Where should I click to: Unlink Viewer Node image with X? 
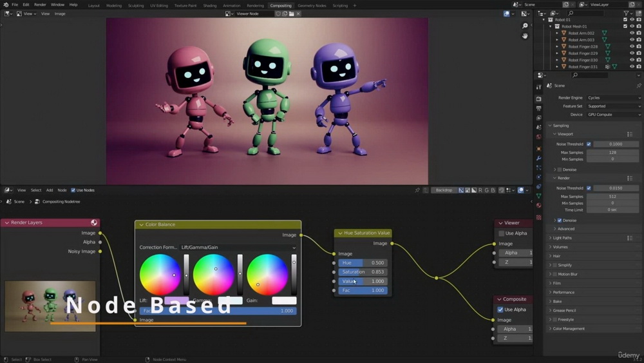tap(298, 14)
